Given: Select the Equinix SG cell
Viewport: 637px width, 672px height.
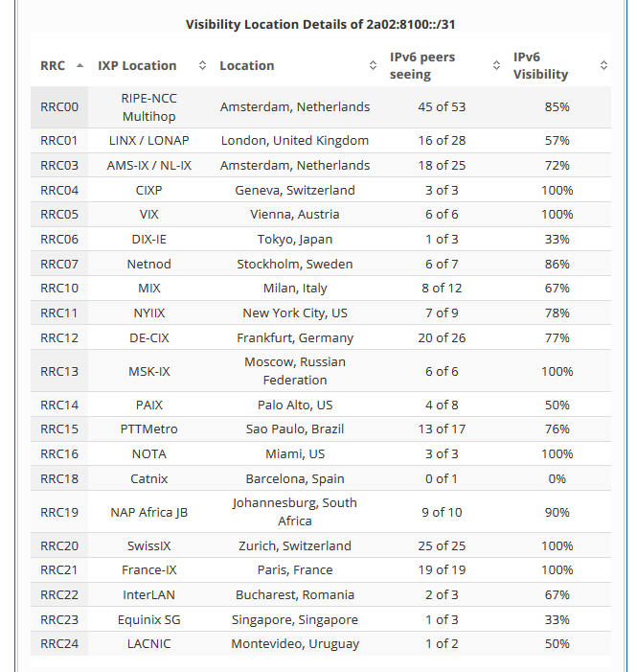Looking at the screenshot, I should (x=149, y=620).
